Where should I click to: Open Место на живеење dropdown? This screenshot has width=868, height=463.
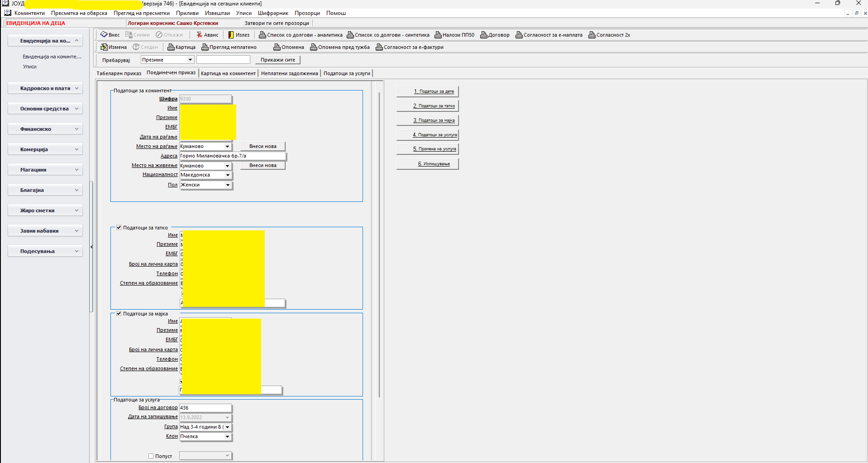pos(227,166)
